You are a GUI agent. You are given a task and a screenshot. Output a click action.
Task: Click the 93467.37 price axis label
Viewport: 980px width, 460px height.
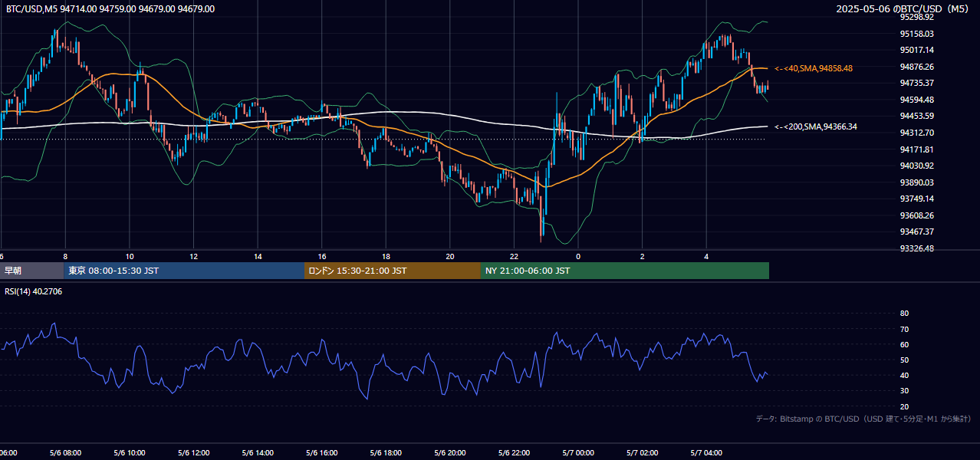point(916,232)
